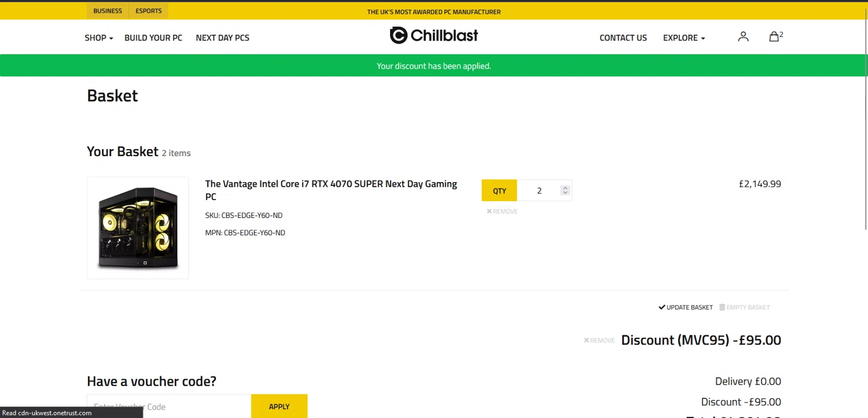
Task: Open the CONTACT US page
Action: pos(623,38)
